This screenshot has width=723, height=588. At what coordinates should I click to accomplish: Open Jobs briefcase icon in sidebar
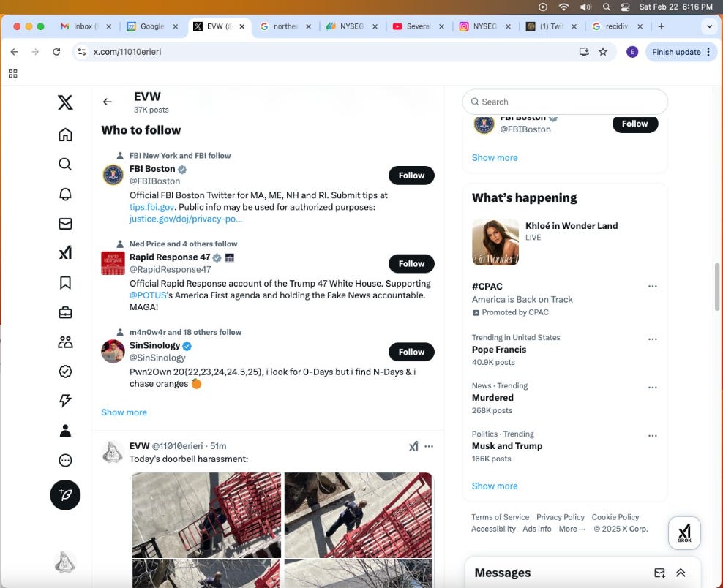point(65,312)
